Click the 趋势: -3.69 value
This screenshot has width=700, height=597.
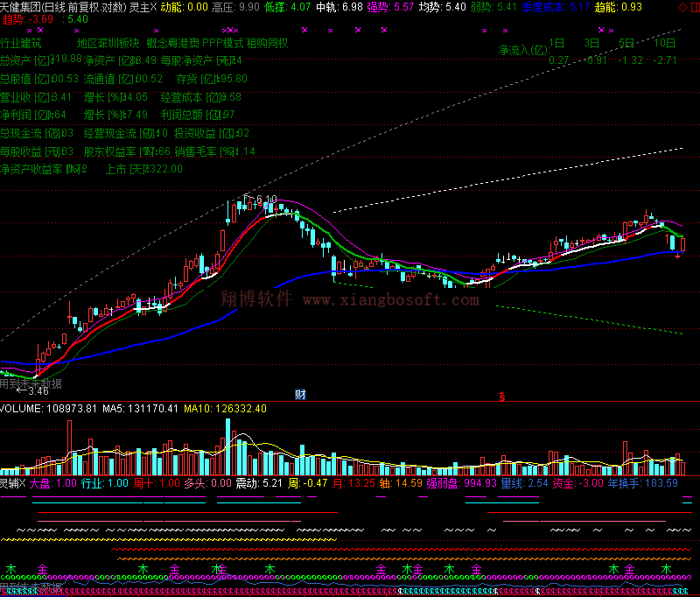point(28,19)
